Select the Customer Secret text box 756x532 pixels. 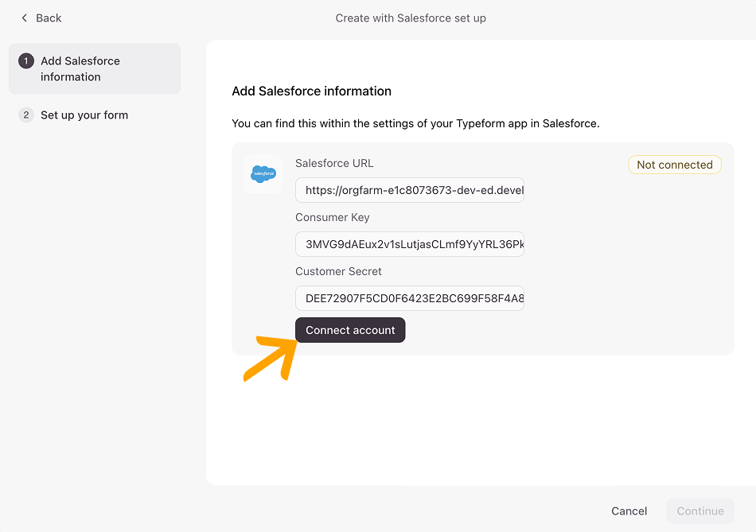point(409,298)
